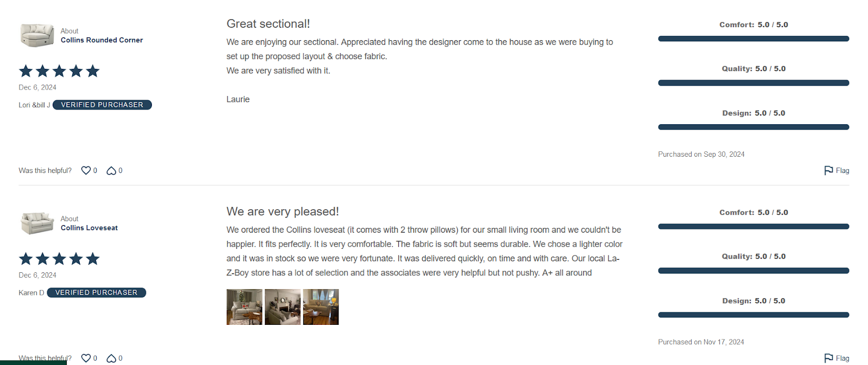The width and height of the screenshot is (868, 365).
Task: Click the Collins Loveseat product image
Action: (x=37, y=223)
